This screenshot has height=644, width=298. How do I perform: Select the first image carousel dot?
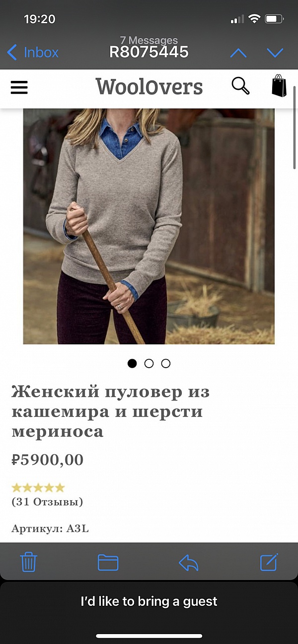click(132, 363)
